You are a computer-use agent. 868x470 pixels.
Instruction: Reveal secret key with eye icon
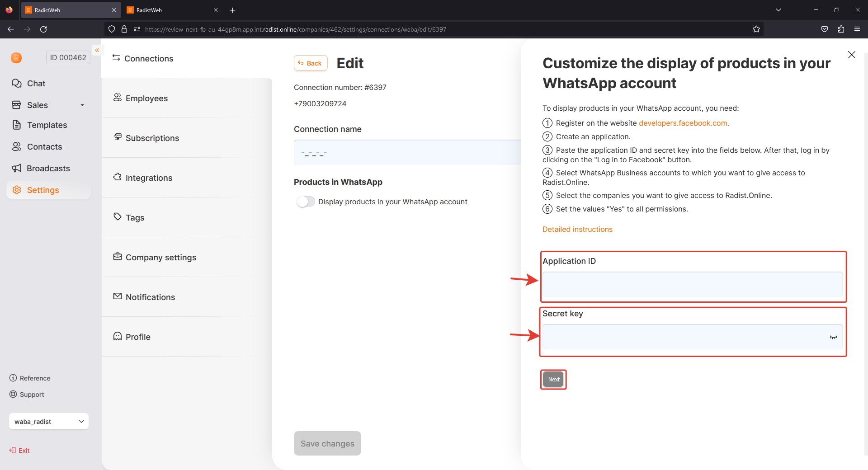tap(833, 337)
